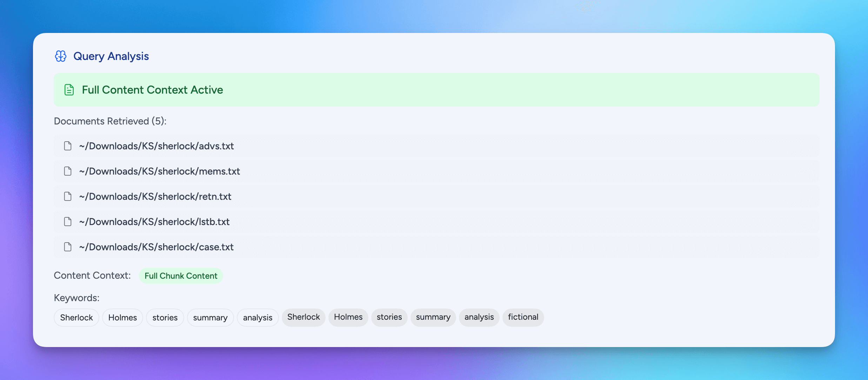Click the file icon next to retn.txt

67,197
